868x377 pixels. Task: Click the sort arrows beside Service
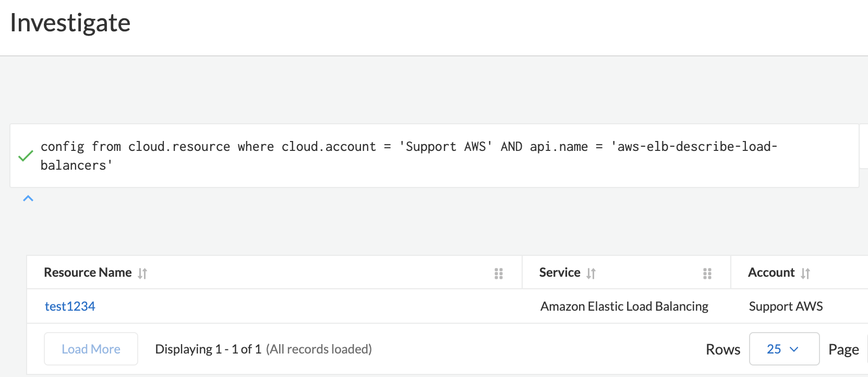pos(591,273)
